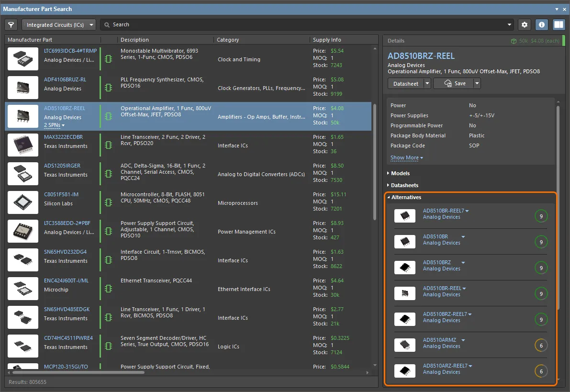The width and height of the screenshot is (570, 392).
Task: Click the component symbol icon for C8051F581-IM
Action: pyautogui.click(x=108, y=202)
